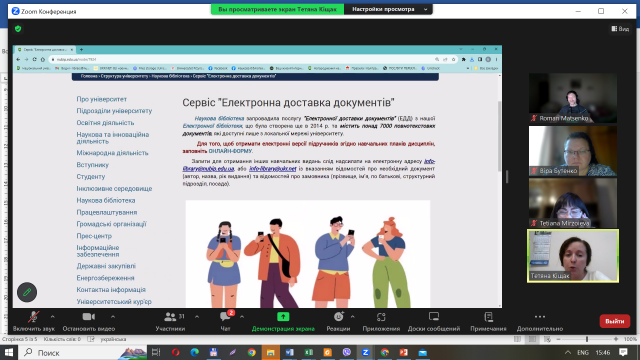Adjust Word zoom slider in status bar

587,339
